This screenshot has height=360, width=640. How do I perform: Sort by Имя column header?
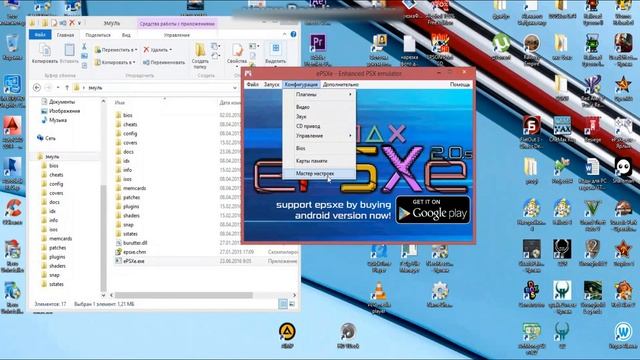[120, 103]
